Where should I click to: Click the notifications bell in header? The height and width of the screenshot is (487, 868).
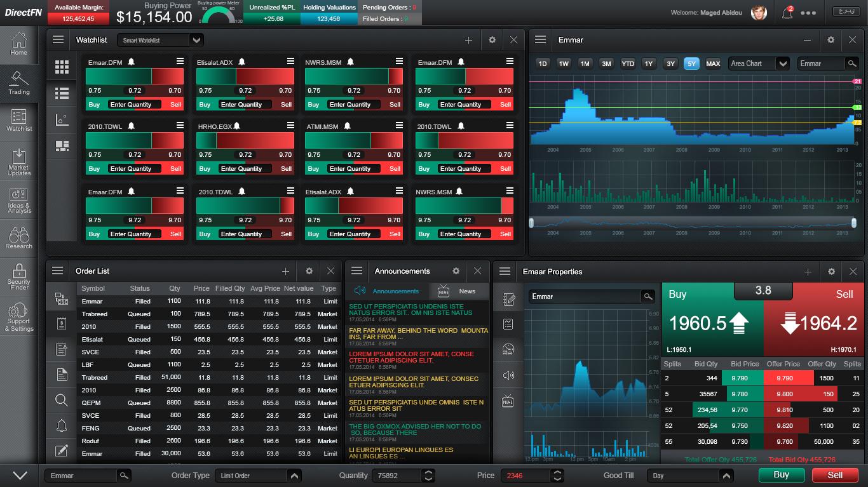[x=787, y=13]
